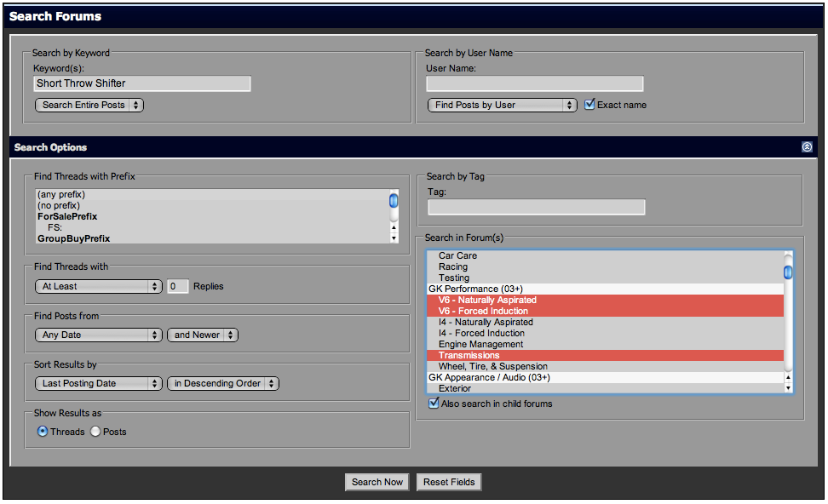The image size is (828, 504).
Task: Click the Search Now button
Action: point(377,482)
